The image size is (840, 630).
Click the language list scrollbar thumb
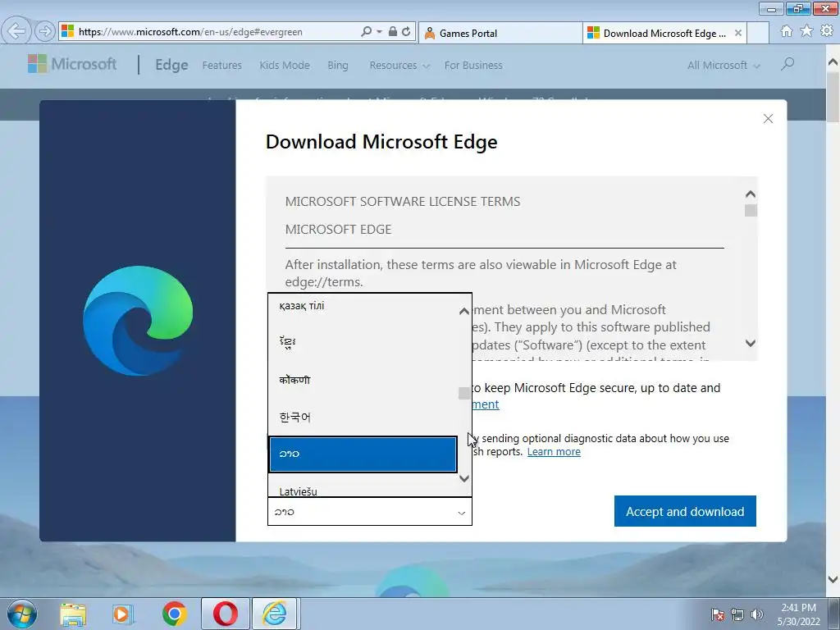coord(464,393)
